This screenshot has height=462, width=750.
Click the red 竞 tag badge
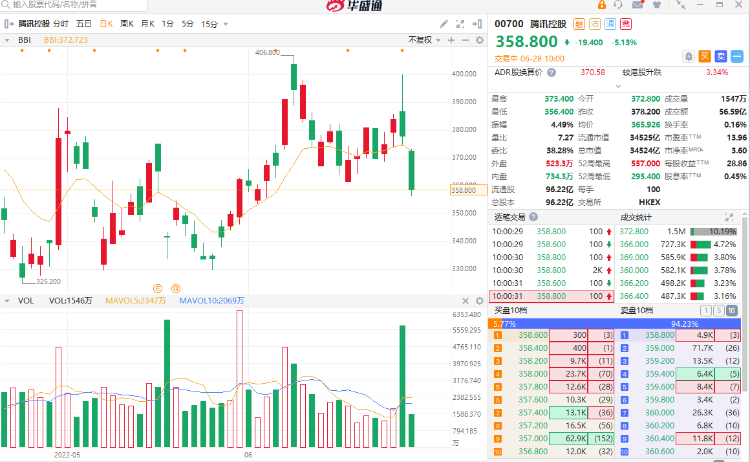click(626, 24)
